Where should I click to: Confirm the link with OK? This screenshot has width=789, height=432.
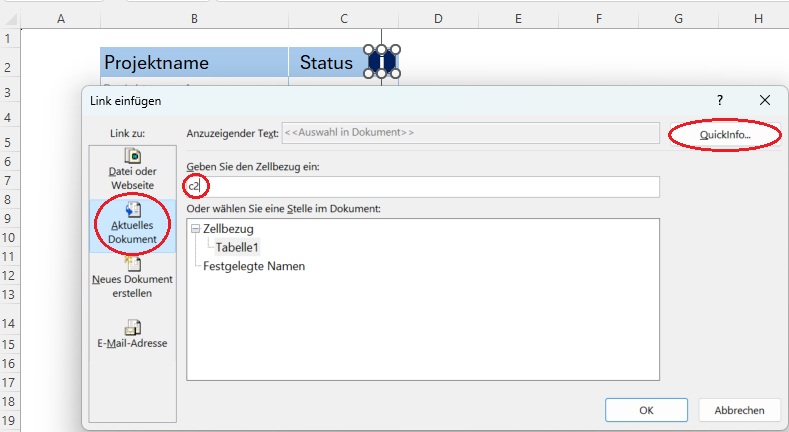pyautogui.click(x=646, y=410)
